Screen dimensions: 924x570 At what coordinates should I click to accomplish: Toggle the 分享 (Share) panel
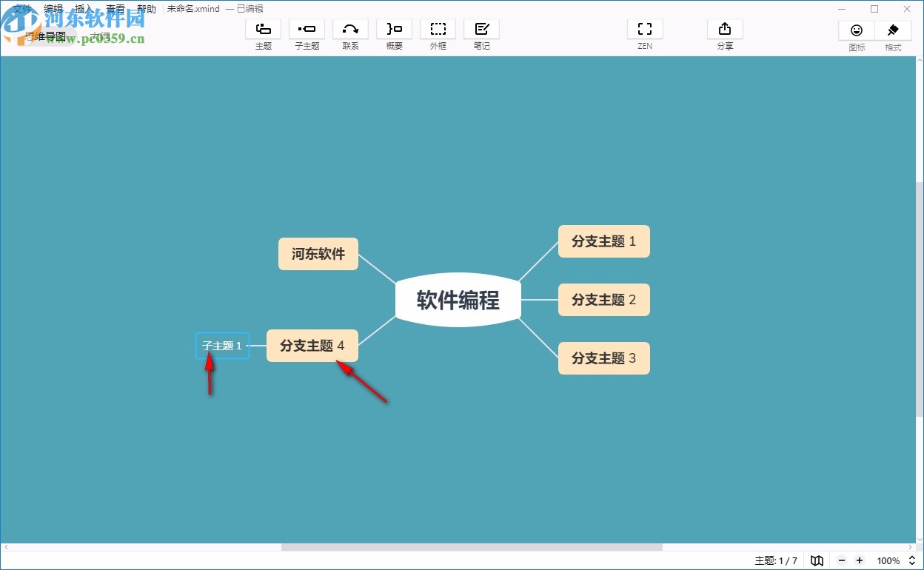(x=724, y=33)
